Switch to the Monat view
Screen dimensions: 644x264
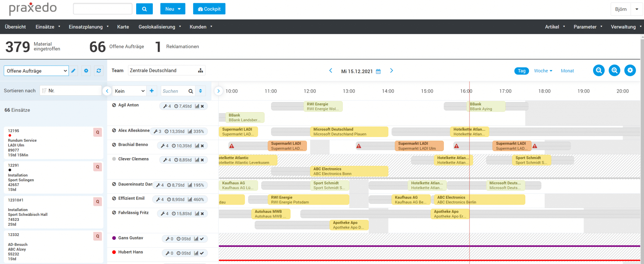click(x=567, y=71)
